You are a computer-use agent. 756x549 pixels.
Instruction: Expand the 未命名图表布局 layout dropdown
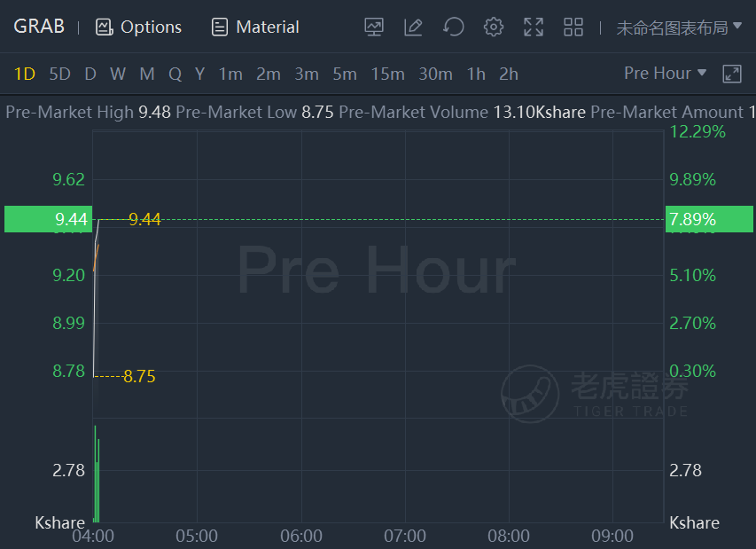tap(679, 27)
